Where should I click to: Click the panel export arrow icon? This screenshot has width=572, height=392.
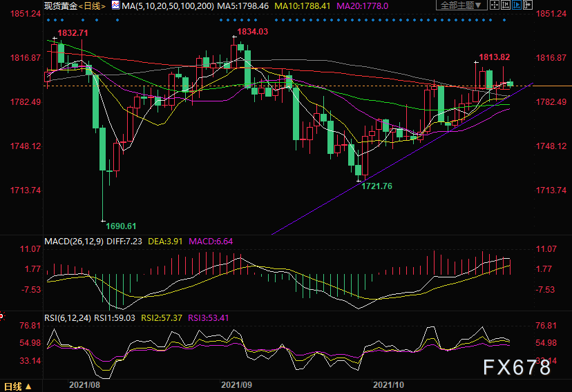[x=528, y=5]
